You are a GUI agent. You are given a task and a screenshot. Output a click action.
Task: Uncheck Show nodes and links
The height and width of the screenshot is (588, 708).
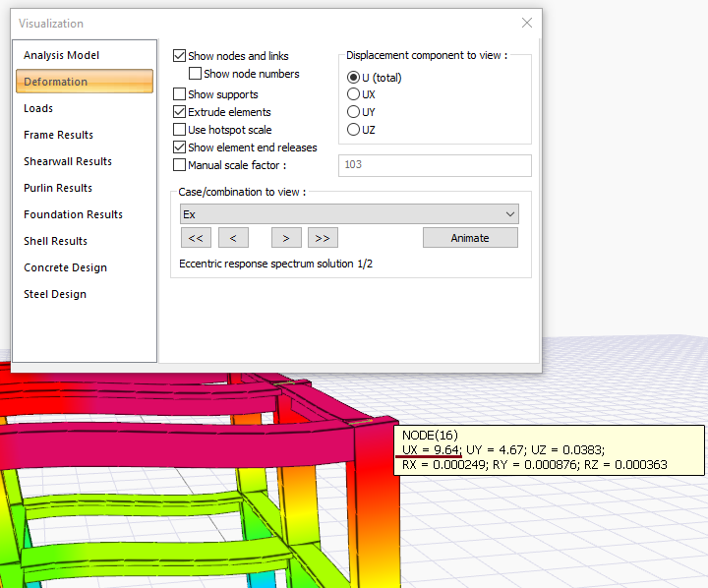tap(180, 57)
